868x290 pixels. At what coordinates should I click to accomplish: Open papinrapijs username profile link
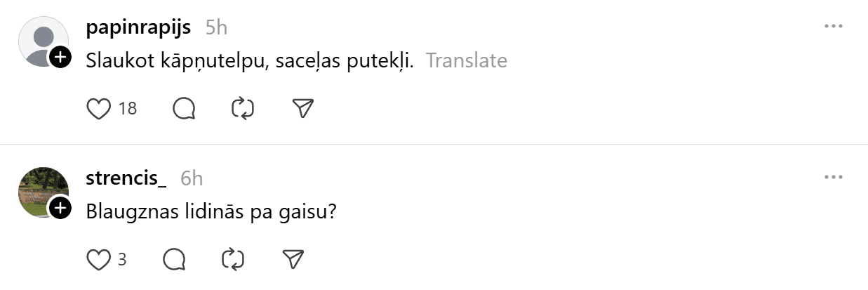138,27
